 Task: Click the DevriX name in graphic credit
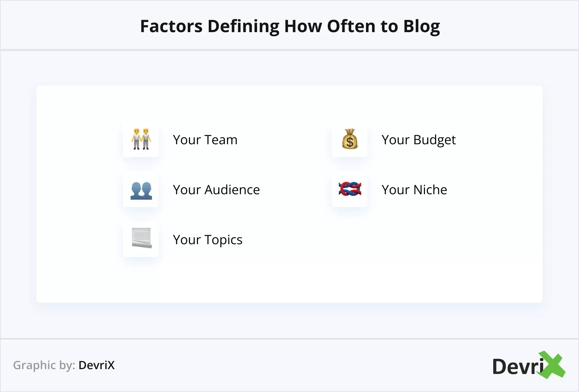pos(96,365)
